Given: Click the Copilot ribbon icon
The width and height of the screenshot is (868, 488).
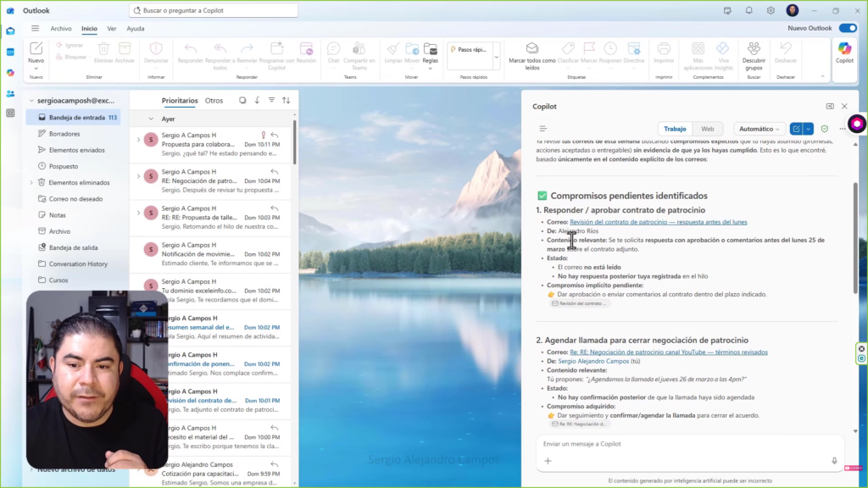Looking at the screenshot, I should point(844,48).
